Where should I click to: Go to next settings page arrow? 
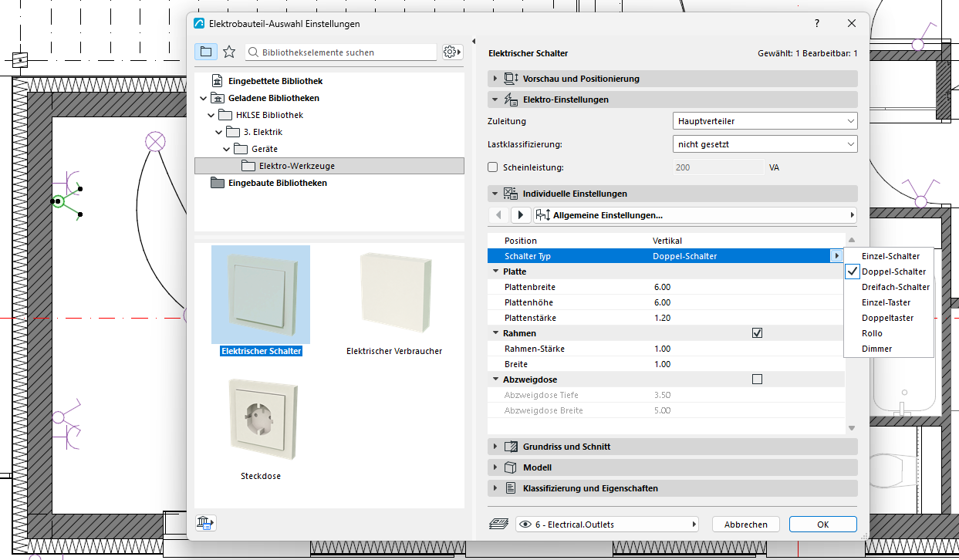[521, 215]
